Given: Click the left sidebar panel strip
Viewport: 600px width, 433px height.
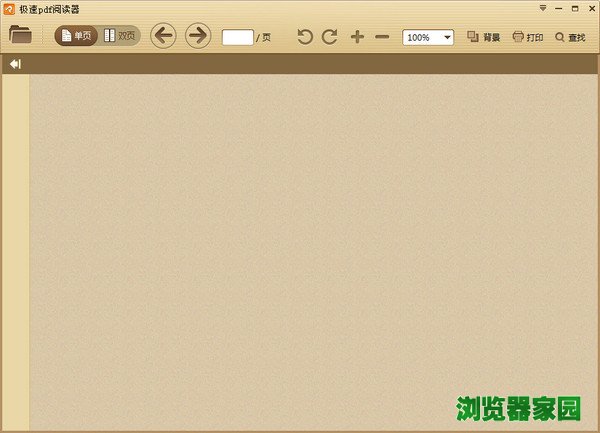Looking at the screenshot, I should pyautogui.click(x=15, y=250).
